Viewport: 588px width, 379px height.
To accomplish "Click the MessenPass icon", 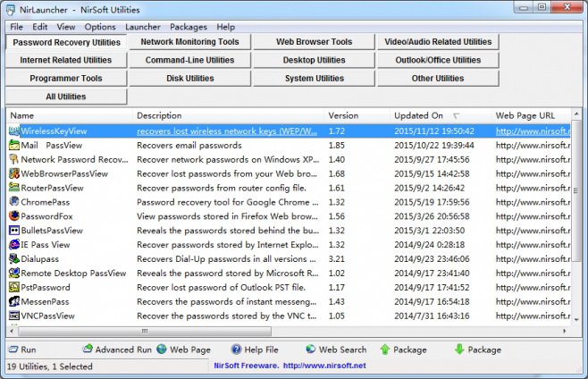I will [x=14, y=301].
